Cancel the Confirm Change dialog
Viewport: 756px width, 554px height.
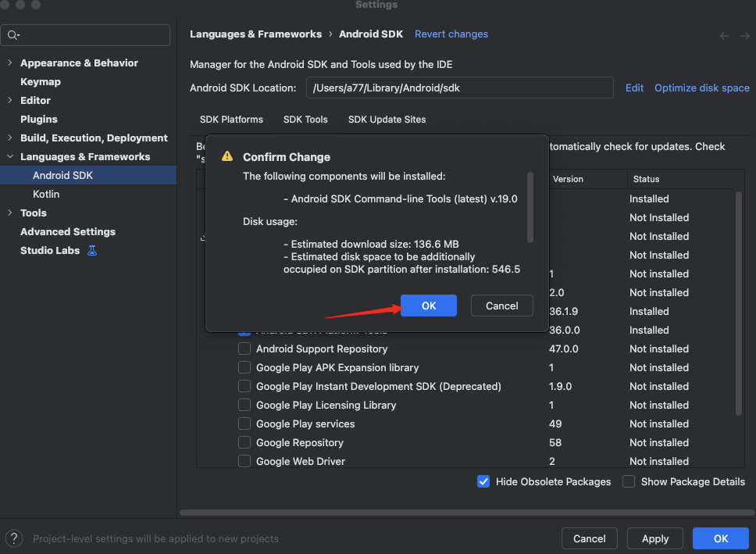pyautogui.click(x=502, y=306)
